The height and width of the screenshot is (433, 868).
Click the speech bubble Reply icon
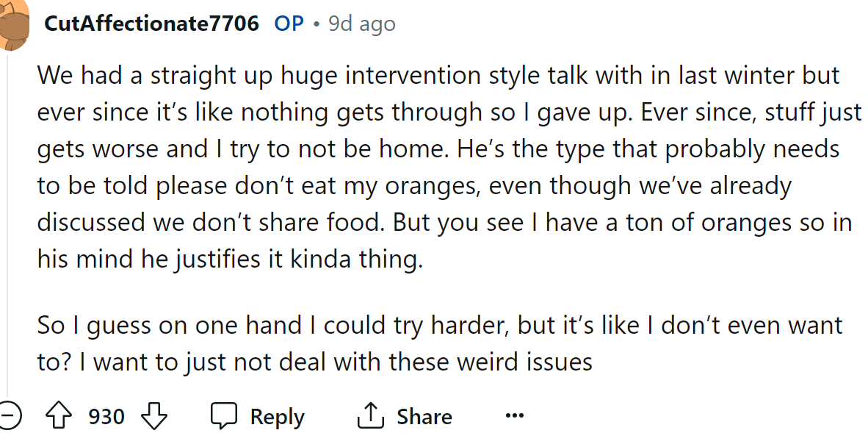224,415
